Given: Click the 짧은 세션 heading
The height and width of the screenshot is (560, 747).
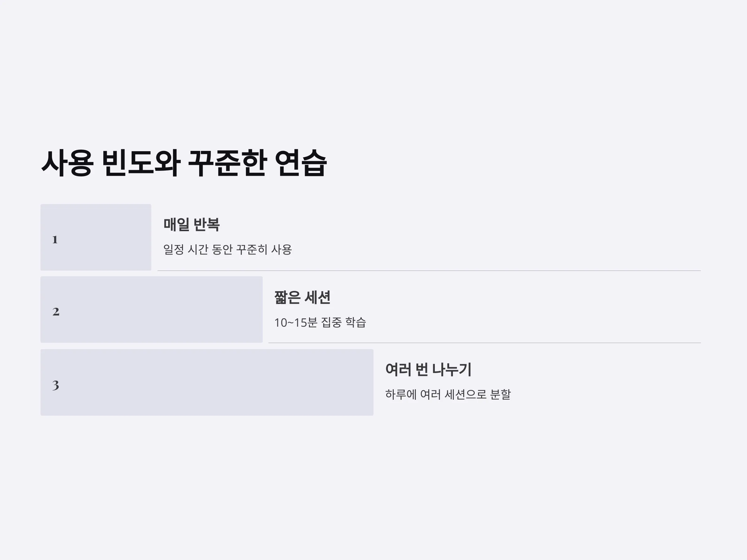Looking at the screenshot, I should point(302,297).
